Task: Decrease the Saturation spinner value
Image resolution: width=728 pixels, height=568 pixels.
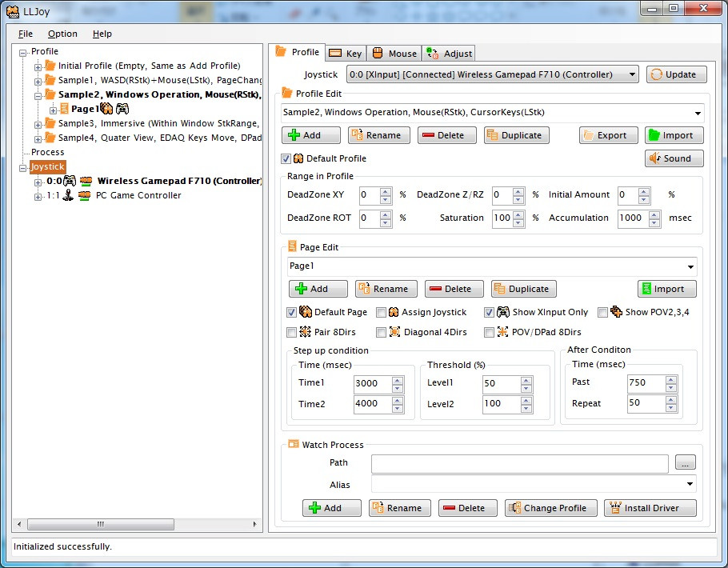Action: tap(518, 222)
